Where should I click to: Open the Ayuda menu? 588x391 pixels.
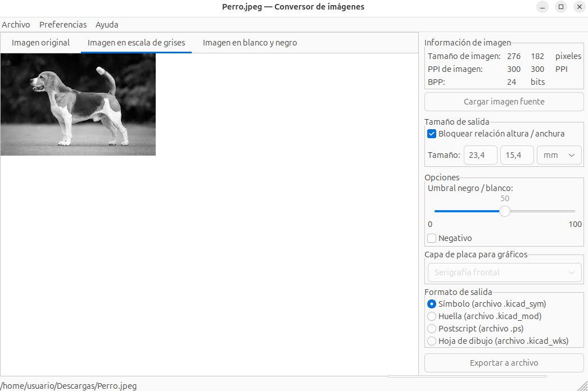[x=107, y=25]
